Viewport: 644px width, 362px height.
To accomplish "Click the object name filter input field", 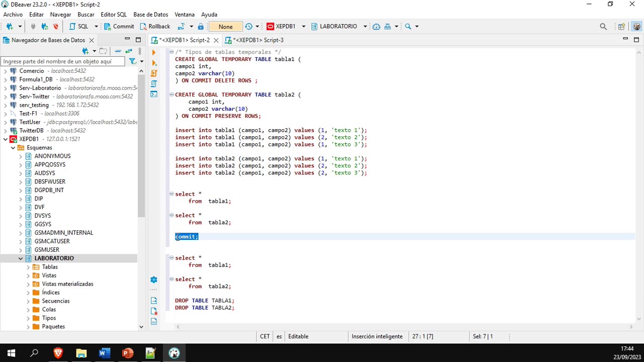I will coord(63,61).
